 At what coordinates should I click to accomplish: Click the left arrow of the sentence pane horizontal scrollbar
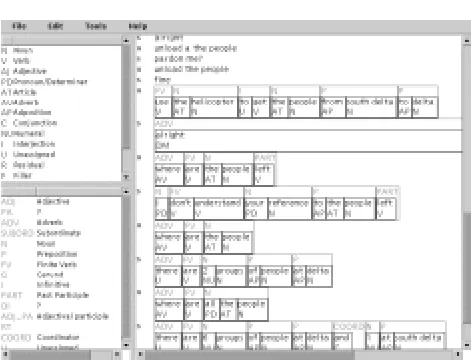tap(141, 354)
